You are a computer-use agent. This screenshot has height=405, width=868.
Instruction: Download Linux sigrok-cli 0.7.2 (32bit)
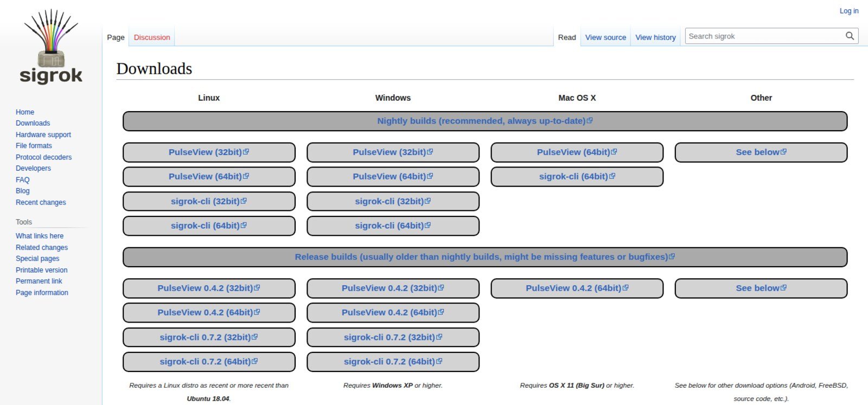(x=209, y=337)
